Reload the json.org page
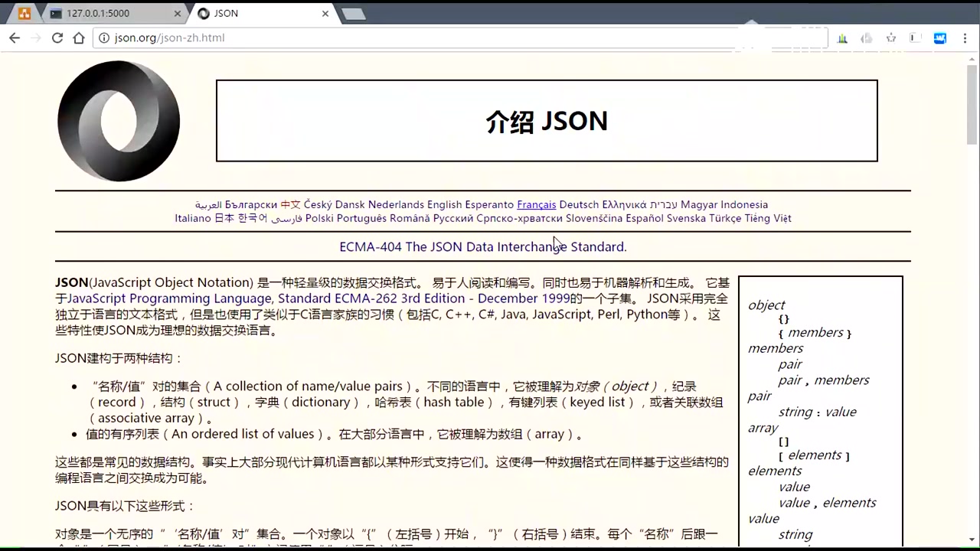Viewport: 980px width, 551px height. 57,37
